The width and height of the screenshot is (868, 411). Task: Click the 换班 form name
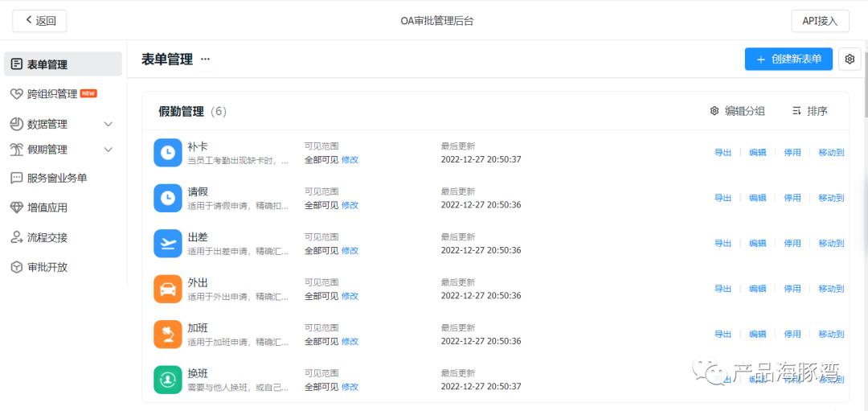(x=198, y=373)
